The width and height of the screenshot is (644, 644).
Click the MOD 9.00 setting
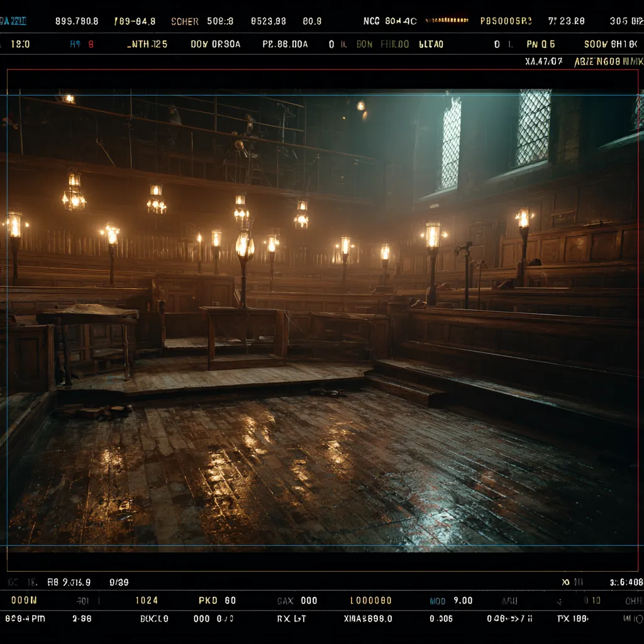(x=451, y=601)
